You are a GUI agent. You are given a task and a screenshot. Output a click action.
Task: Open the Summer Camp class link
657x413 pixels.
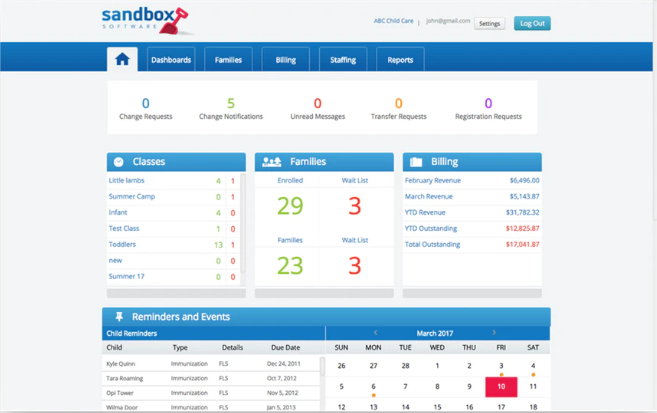[x=131, y=197]
